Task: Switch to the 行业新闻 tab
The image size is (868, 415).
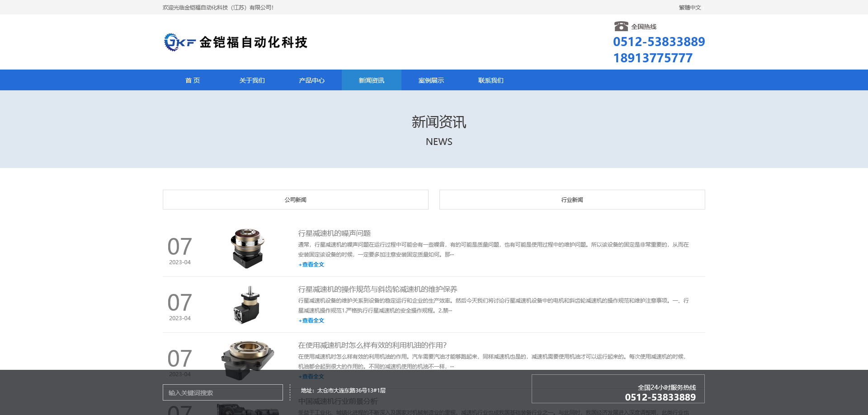Action: pos(572,199)
